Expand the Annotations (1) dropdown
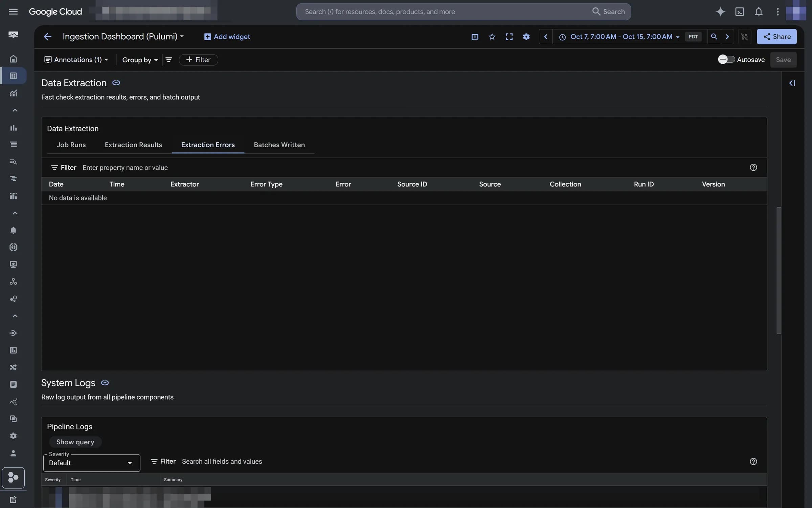The width and height of the screenshot is (812, 508). (76, 60)
